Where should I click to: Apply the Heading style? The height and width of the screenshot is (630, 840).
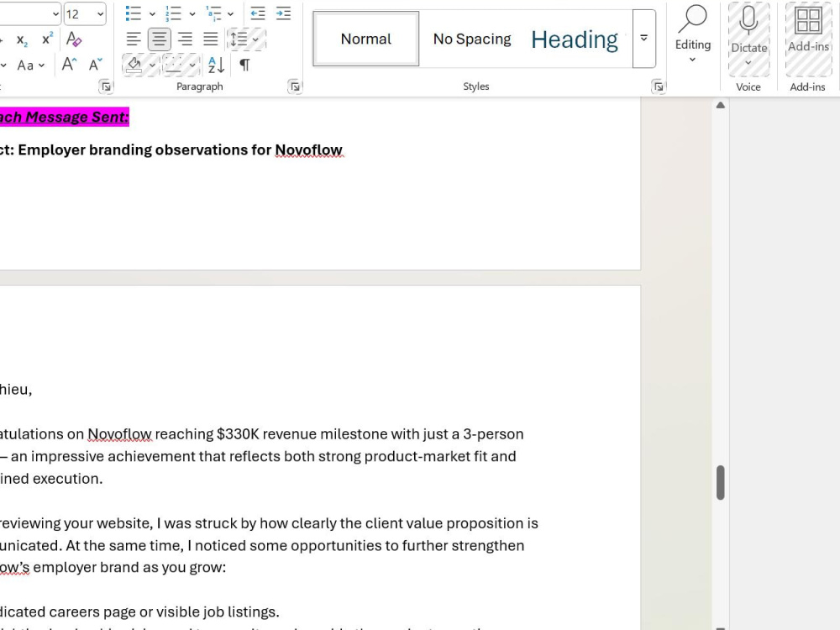pyautogui.click(x=575, y=39)
